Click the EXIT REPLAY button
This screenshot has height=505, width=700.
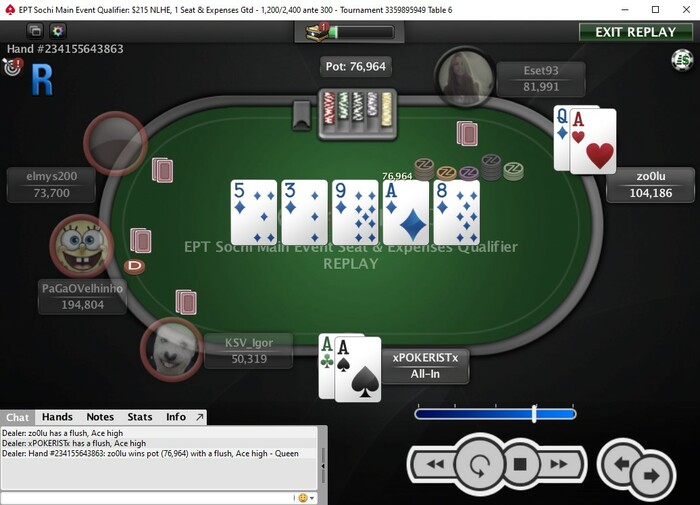coord(636,32)
